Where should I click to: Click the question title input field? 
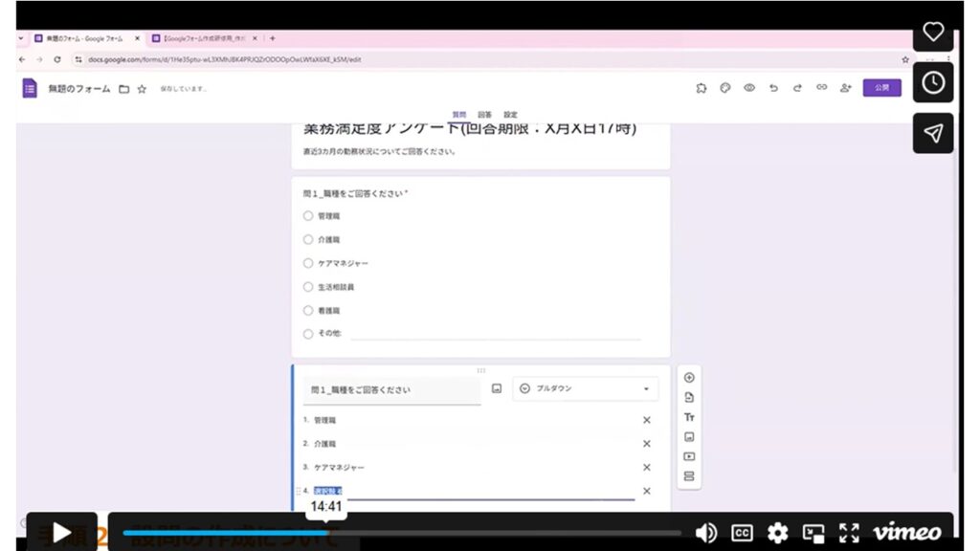[392, 390]
